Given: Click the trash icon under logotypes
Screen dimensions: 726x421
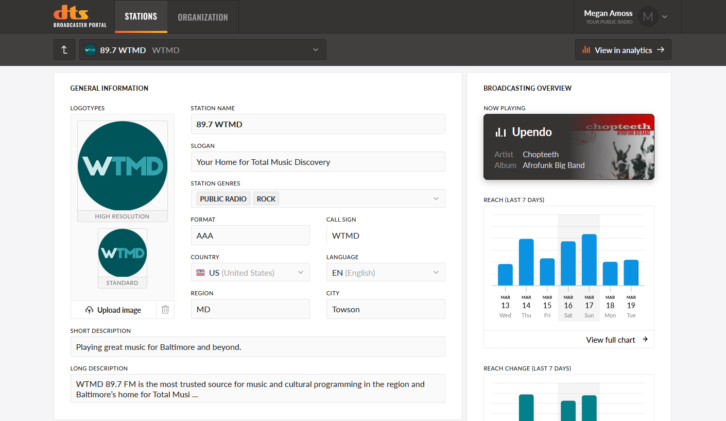Looking at the screenshot, I should 165,309.
